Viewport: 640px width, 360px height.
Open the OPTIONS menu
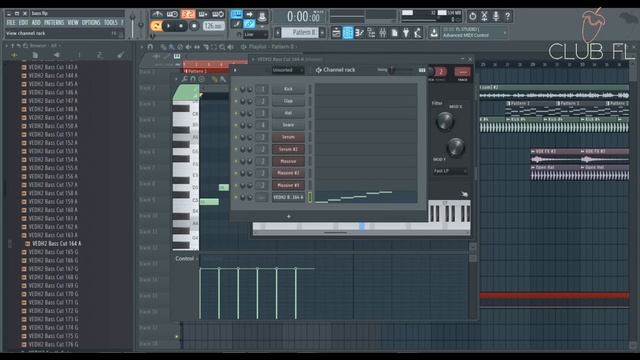91,22
